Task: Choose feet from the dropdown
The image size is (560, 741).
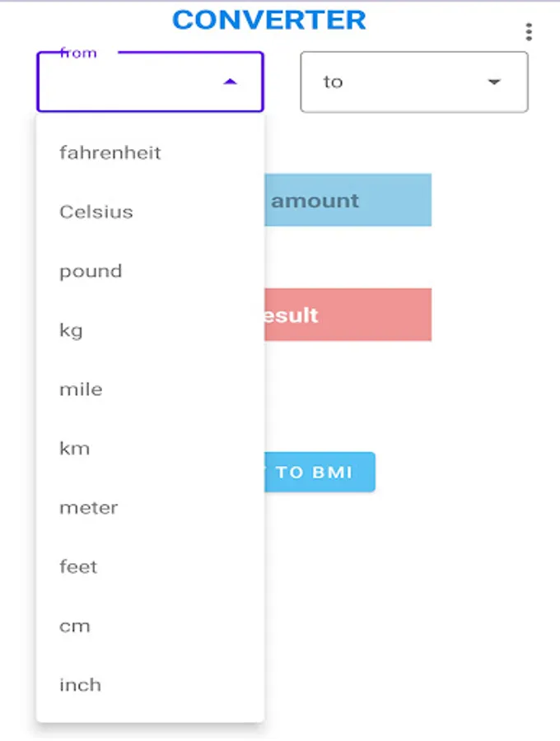Action: pos(78,567)
